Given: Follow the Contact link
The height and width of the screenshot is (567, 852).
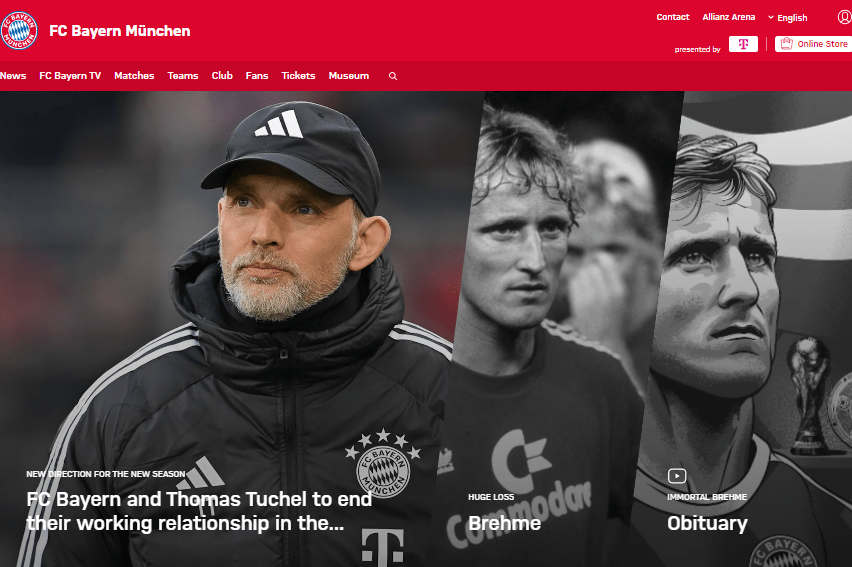Looking at the screenshot, I should point(673,17).
